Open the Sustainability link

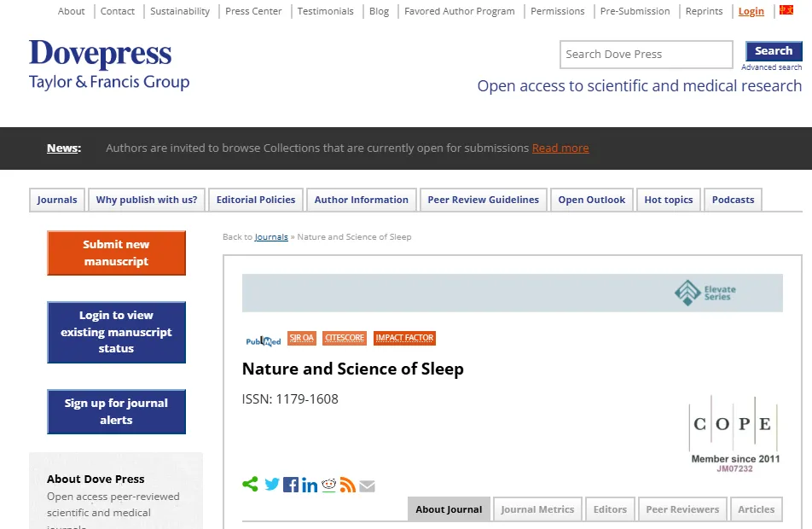[x=180, y=11]
